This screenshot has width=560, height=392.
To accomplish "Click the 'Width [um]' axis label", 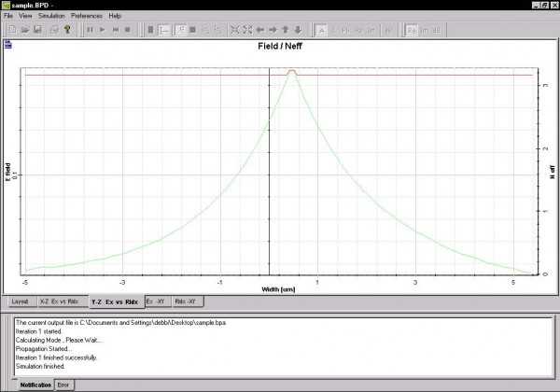I will point(278,289).
